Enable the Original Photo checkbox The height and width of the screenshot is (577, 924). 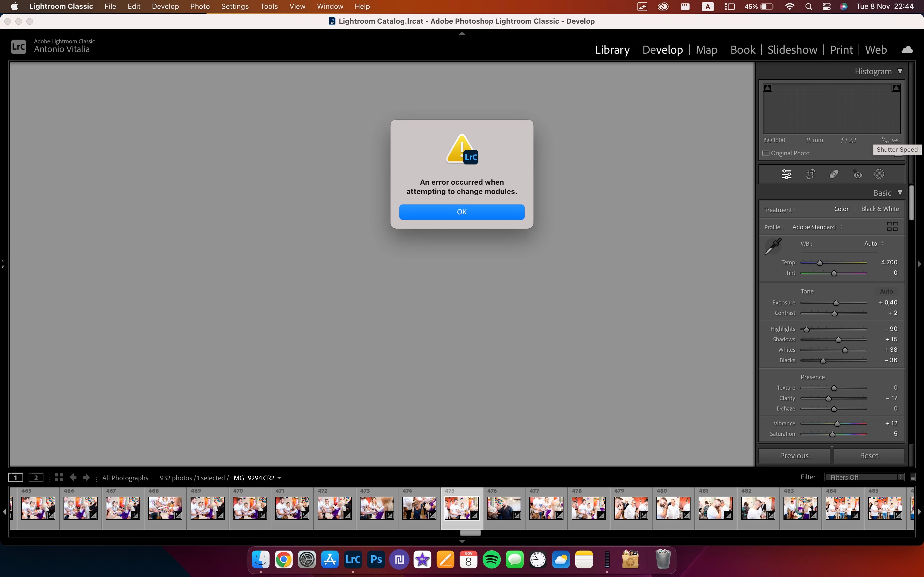click(766, 153)
